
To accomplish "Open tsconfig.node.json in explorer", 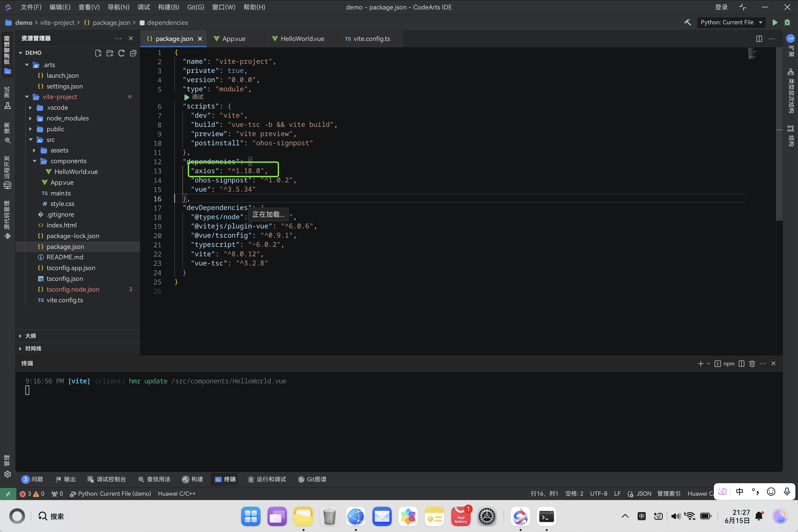I will 78,289.
